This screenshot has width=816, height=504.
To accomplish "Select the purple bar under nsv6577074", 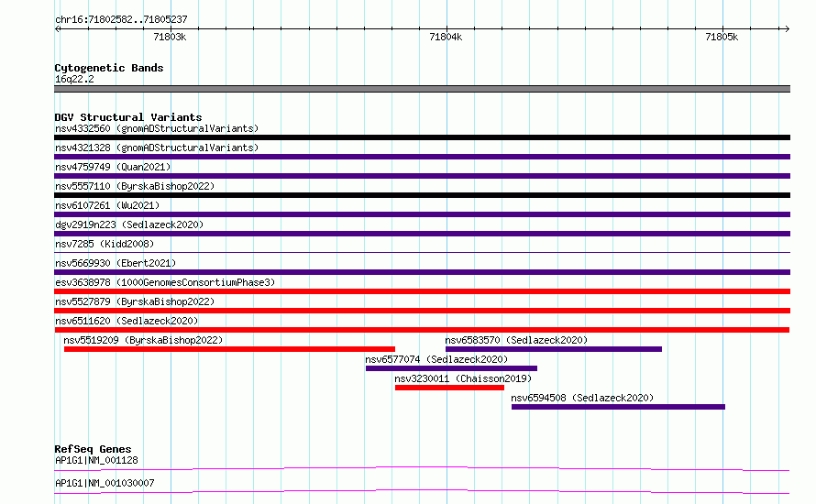I will tap(451, 368).
